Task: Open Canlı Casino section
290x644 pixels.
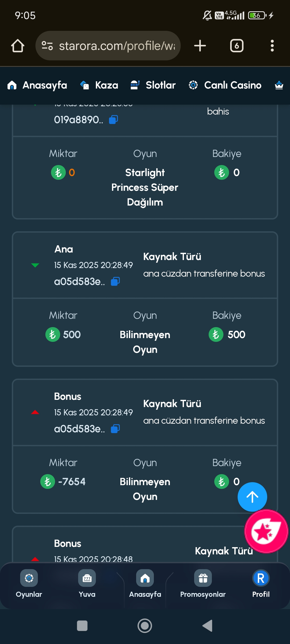Action: (x=225, y=85)
